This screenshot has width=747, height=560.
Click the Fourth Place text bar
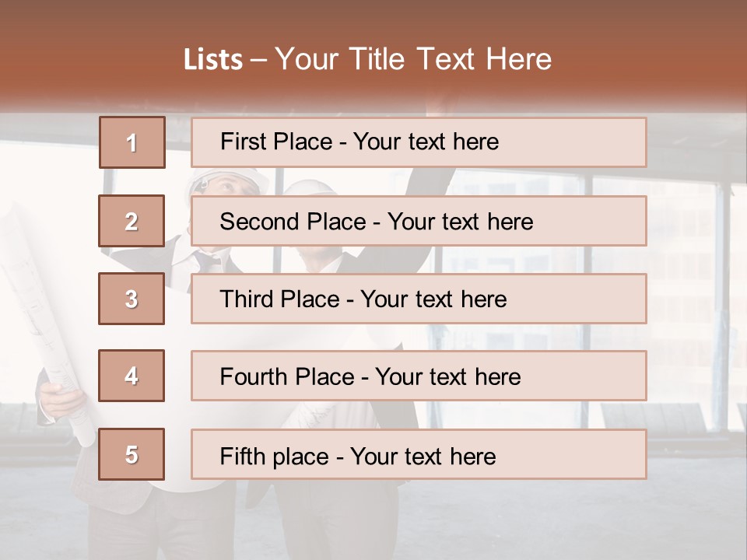pos(419,376)
